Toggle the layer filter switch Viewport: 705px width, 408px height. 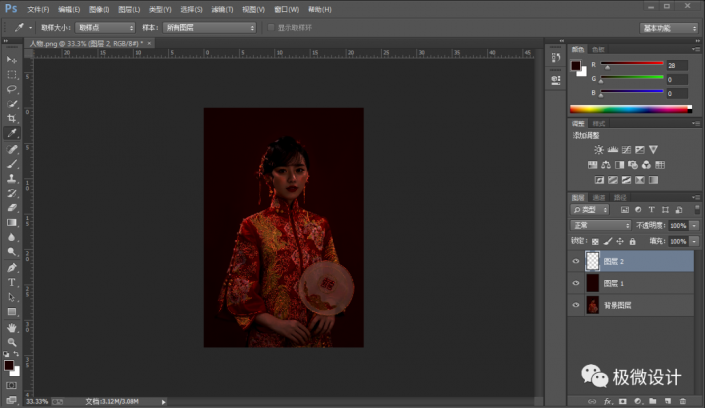[697, 210]
